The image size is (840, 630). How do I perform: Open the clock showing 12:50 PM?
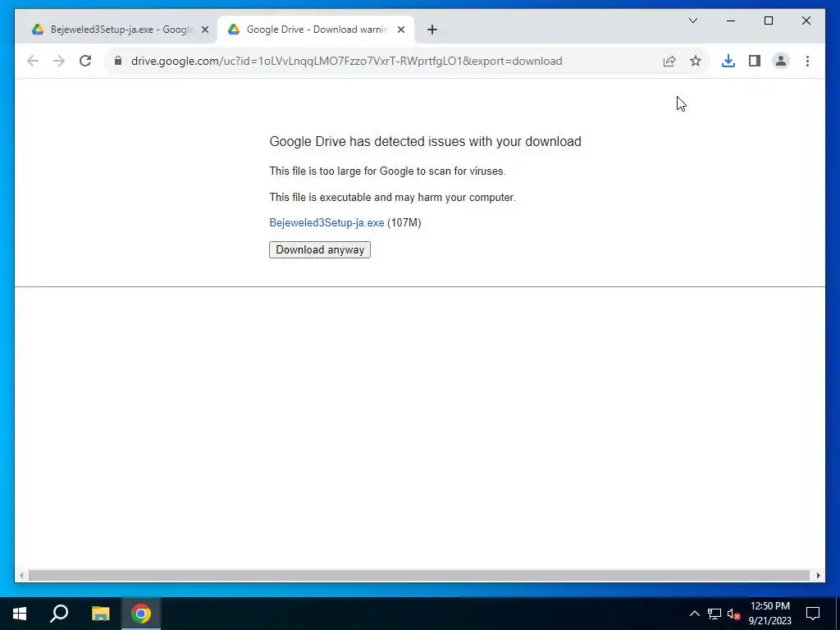pos(769,614)
